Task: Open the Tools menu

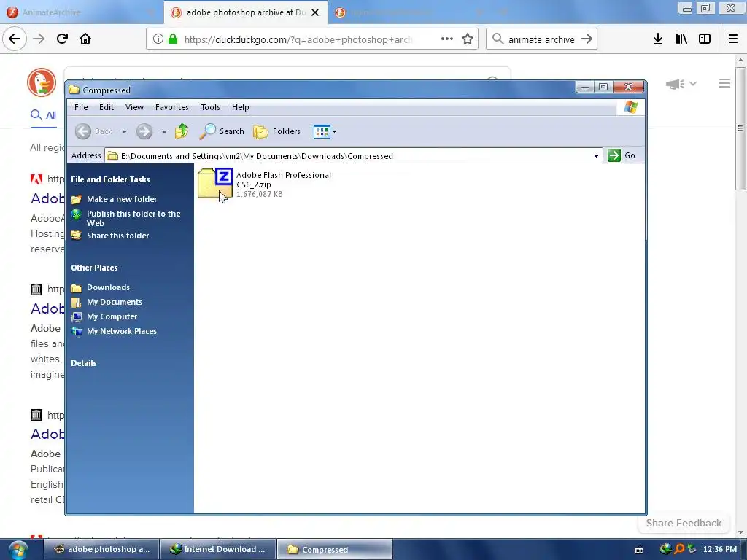Action: (210, 107)
